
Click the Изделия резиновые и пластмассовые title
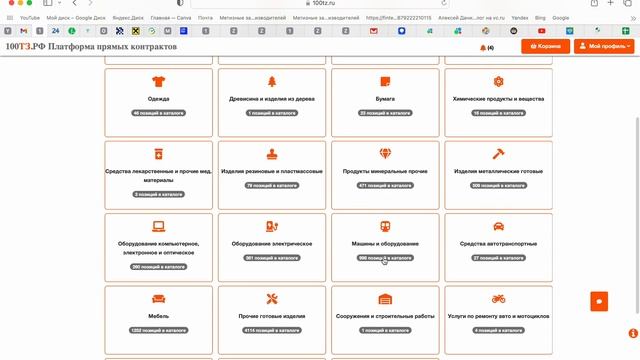pyautogui.click(x=272, y=171)
